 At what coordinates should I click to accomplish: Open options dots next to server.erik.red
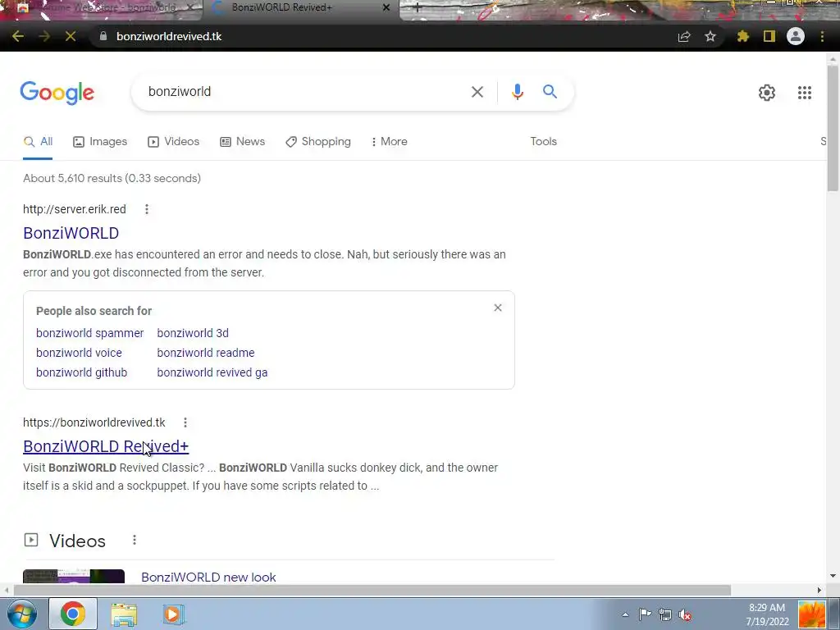(x=147, y=209)
